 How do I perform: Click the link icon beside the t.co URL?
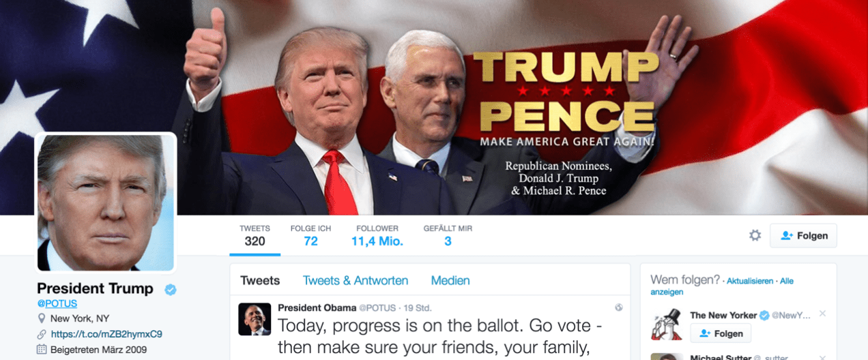[42, 334]
